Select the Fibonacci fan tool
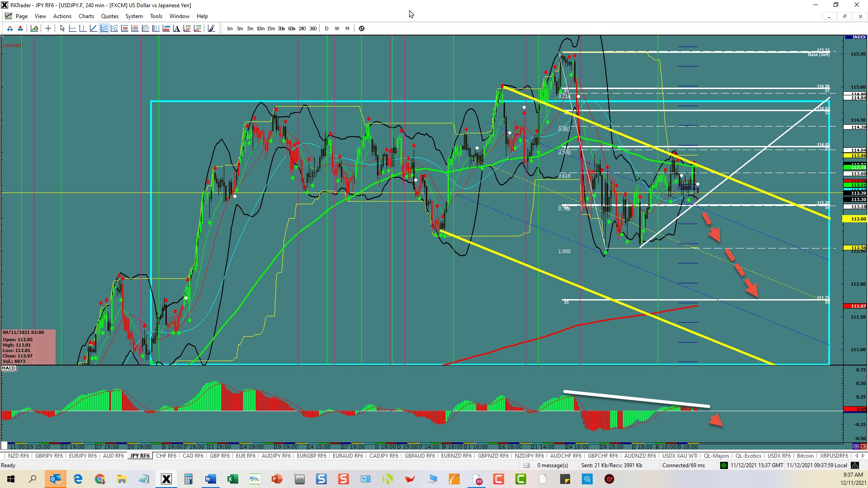The height and width of the screenshot is (488, 868). 146,28
